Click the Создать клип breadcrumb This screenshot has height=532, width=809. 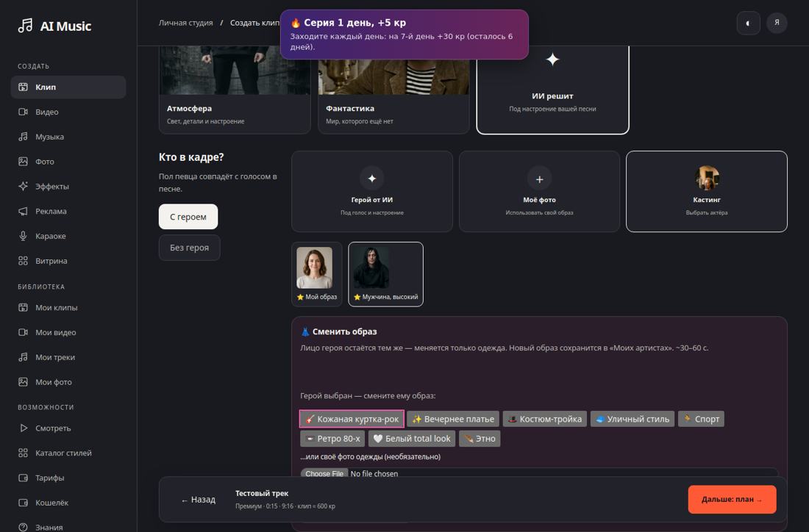pyautogui.click(x=255, y=23)
